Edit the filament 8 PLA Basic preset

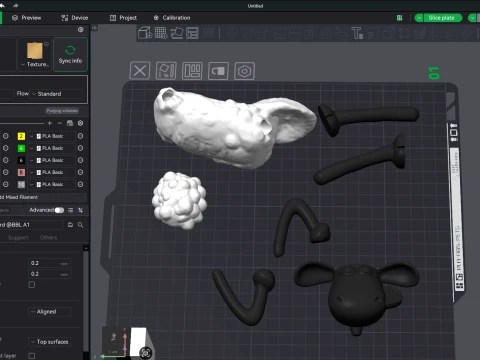point(80,172)
